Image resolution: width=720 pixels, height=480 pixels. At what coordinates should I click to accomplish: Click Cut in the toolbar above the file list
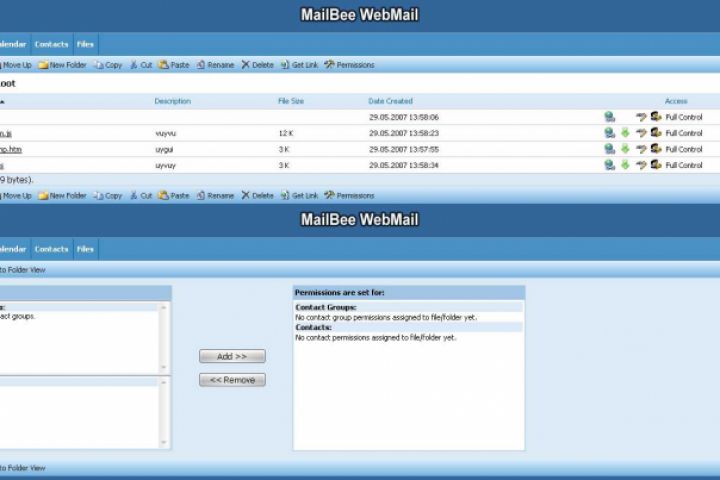[141, 65]
